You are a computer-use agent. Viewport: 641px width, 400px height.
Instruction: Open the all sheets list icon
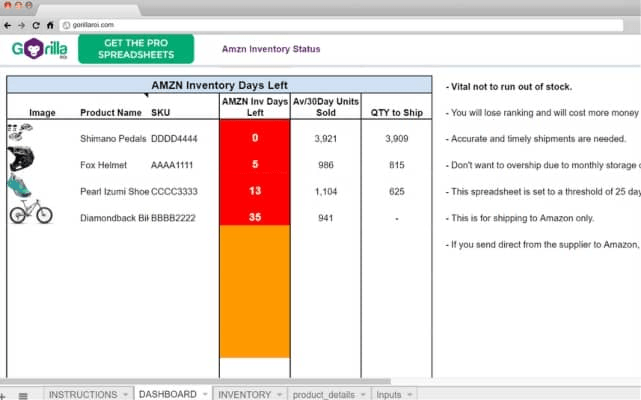pos(23,396)
